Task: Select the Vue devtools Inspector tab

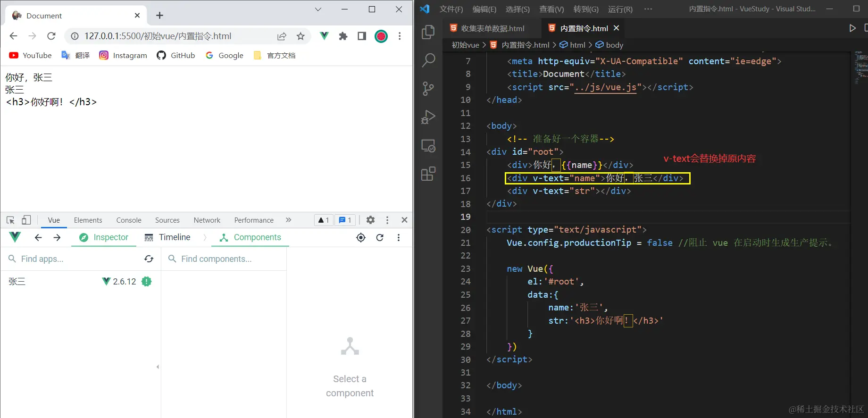Action: point(104,237)
